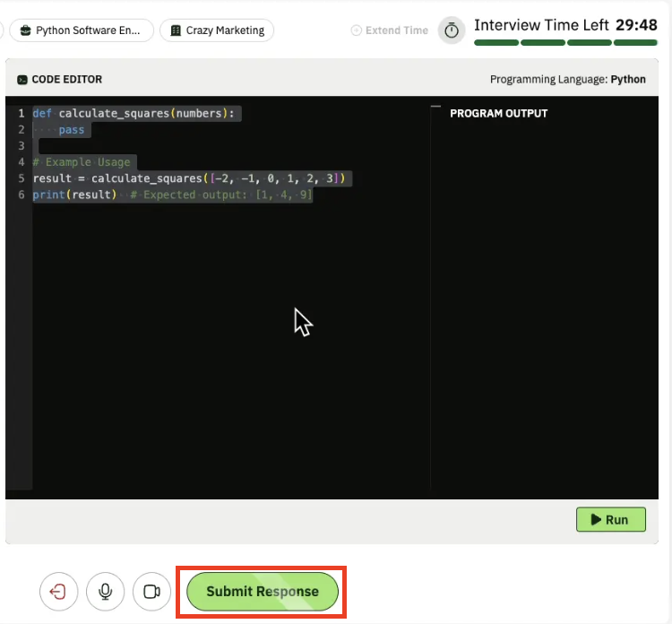The height and width of the screenshot is (624, 672).
Task: Click the plus icon next to Extend Time
Action: [x=357, y=30]
